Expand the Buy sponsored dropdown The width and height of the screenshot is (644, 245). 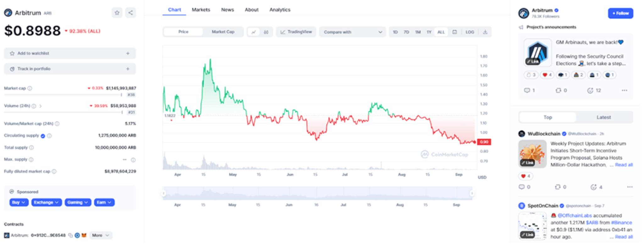coord(19,203)
